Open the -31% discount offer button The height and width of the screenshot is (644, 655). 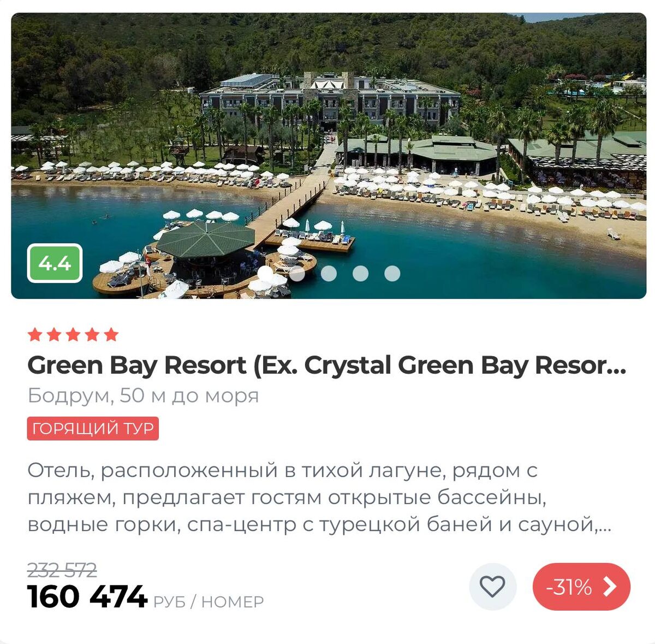point(581,587)
